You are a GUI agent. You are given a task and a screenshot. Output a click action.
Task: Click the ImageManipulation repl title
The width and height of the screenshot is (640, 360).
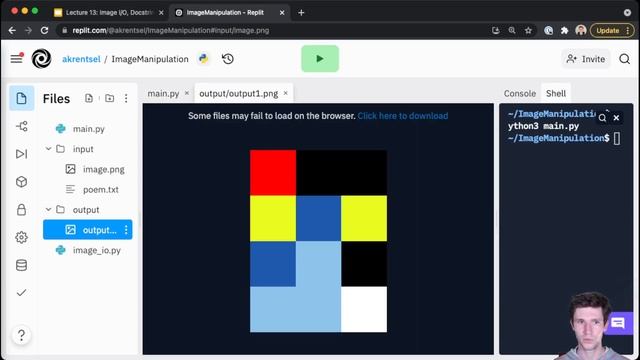click(x=150, y=59)
